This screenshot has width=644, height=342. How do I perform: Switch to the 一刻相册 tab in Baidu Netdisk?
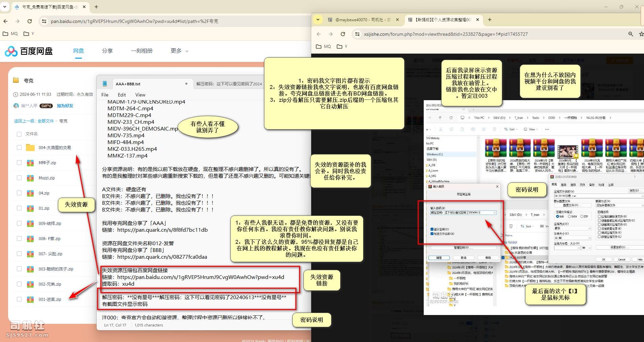tap(141, 51)
